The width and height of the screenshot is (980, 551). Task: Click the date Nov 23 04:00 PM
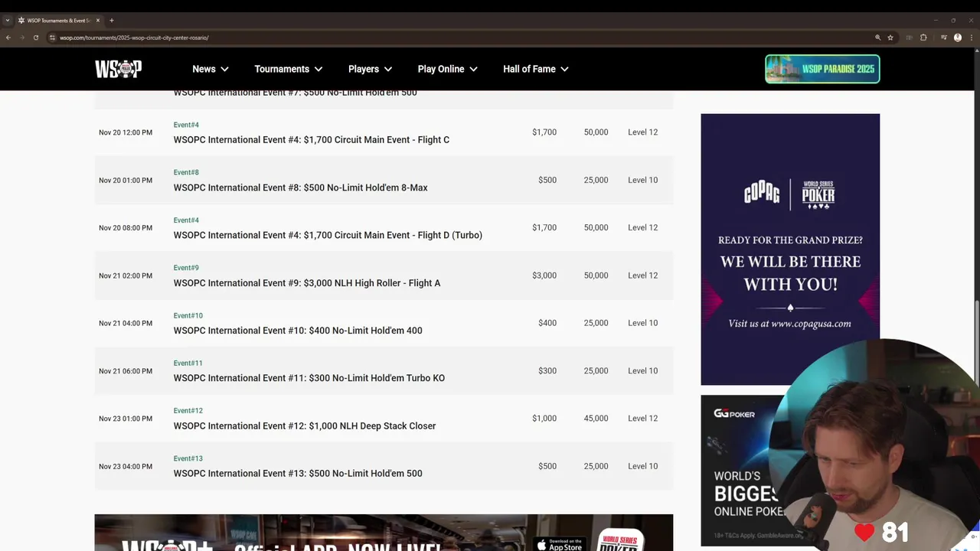pos(126,466)
